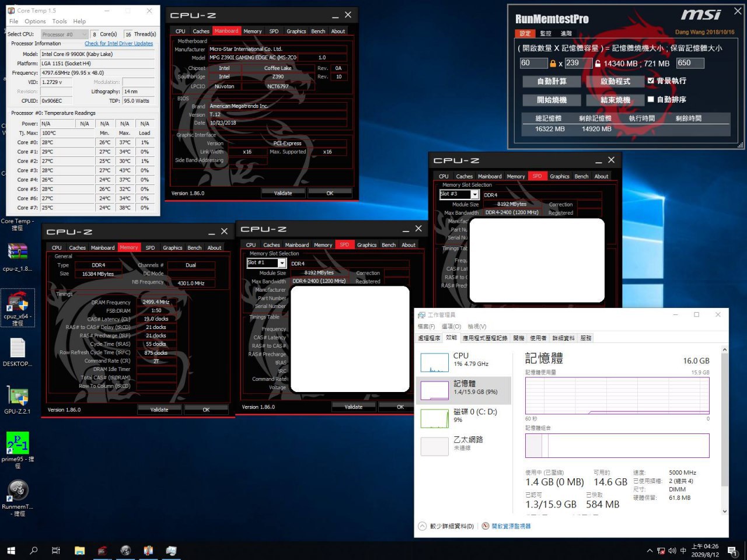The image size is (747, 560).
Task: Click the Task Manager vertical scrollbar up arrow
Action: coord(725,350)
